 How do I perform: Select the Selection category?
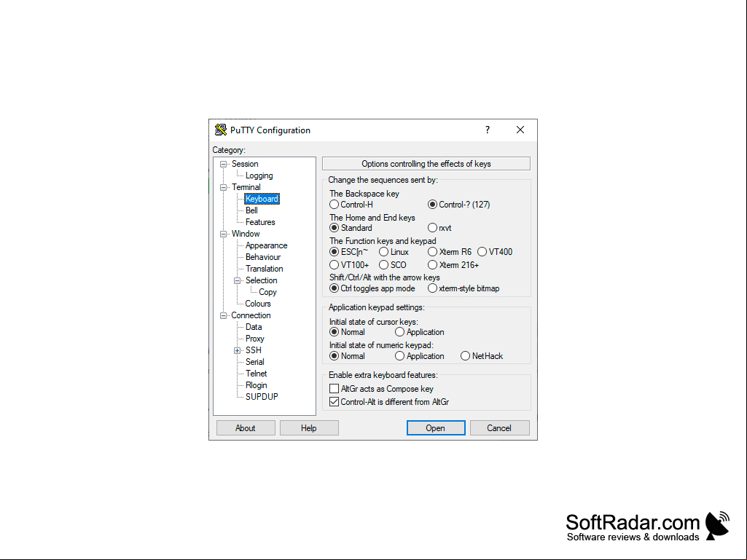click(261, 280)
